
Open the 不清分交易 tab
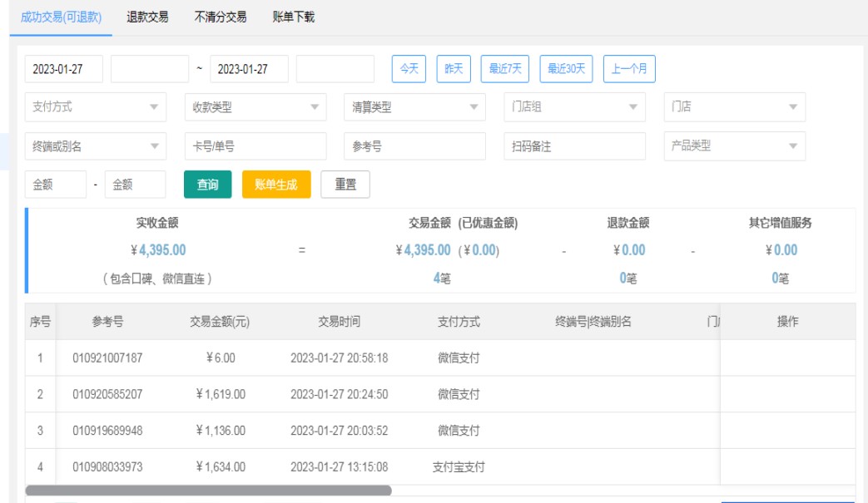pos(220,17)
